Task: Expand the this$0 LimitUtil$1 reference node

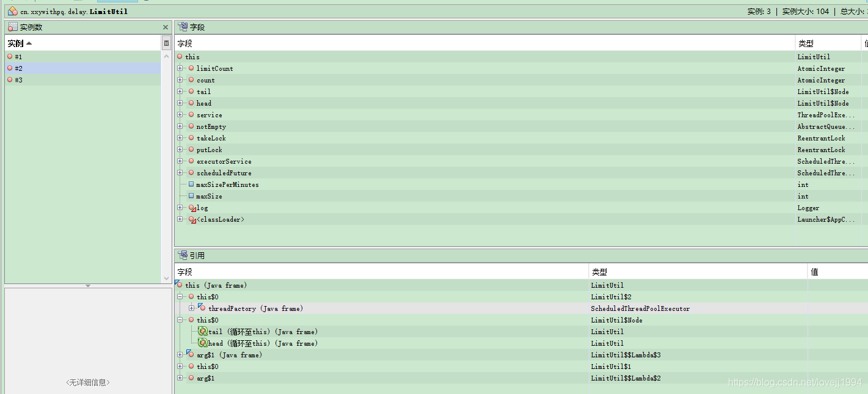Action: tap(180, 367)
